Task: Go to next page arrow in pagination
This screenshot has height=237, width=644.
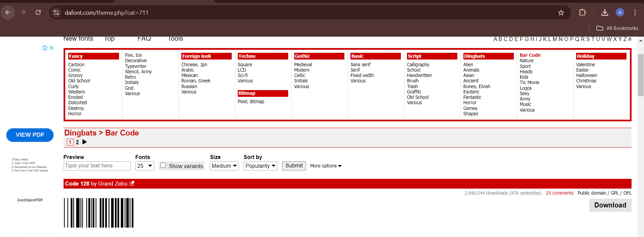Action: tap(85, 142)
